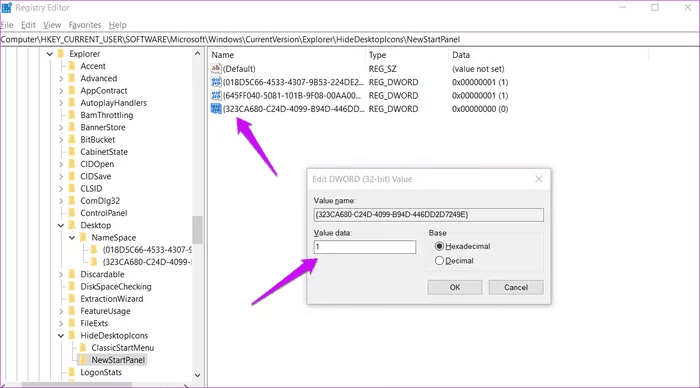Collapse the Desktop key

[61, 225]
